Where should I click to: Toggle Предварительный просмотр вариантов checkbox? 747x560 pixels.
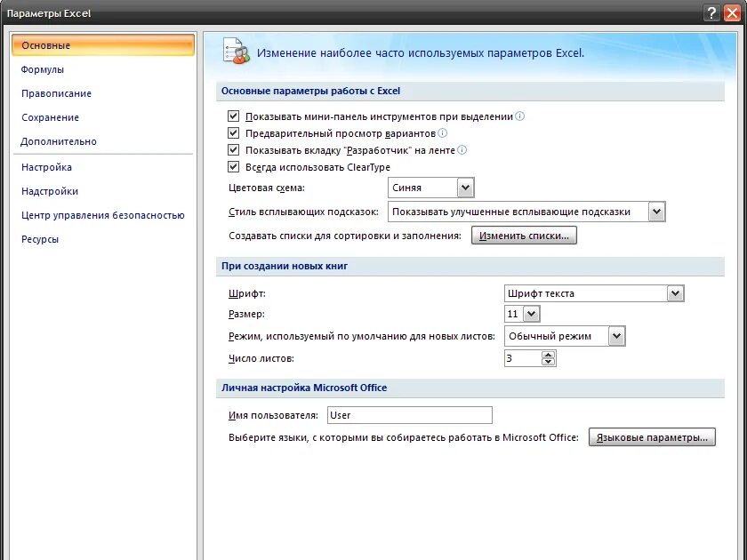233,133
